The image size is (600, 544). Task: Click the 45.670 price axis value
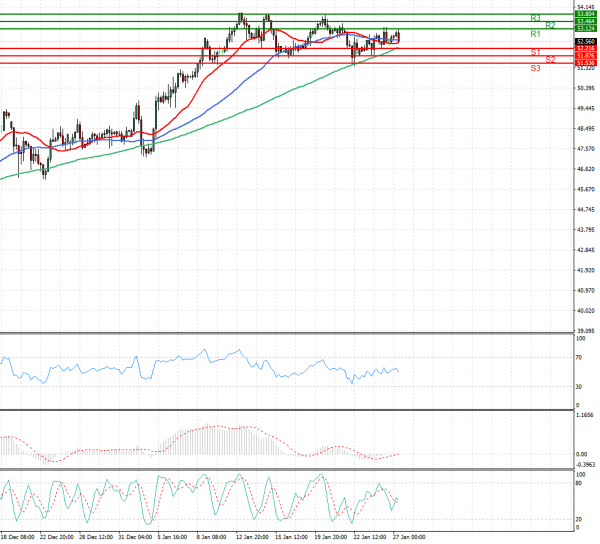pos(586,189)
